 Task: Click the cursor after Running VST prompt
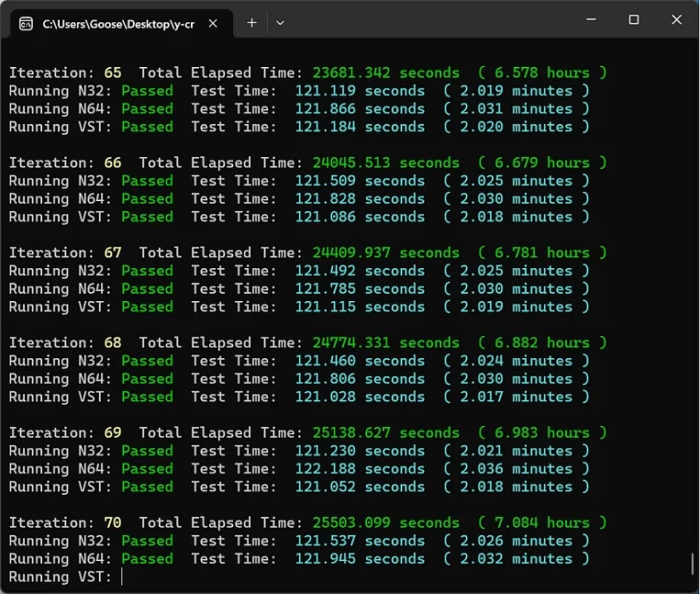(122, 577)
